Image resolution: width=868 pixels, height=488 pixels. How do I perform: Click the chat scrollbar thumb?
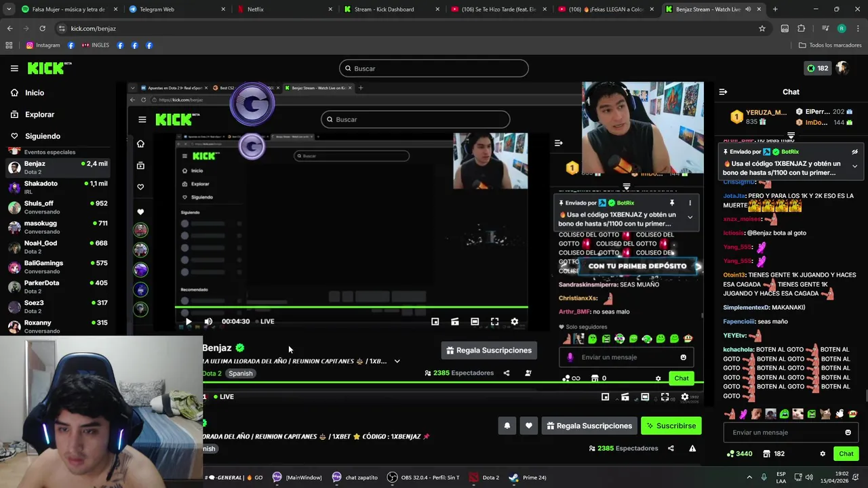pyautogui.click(x=866, y=396)
